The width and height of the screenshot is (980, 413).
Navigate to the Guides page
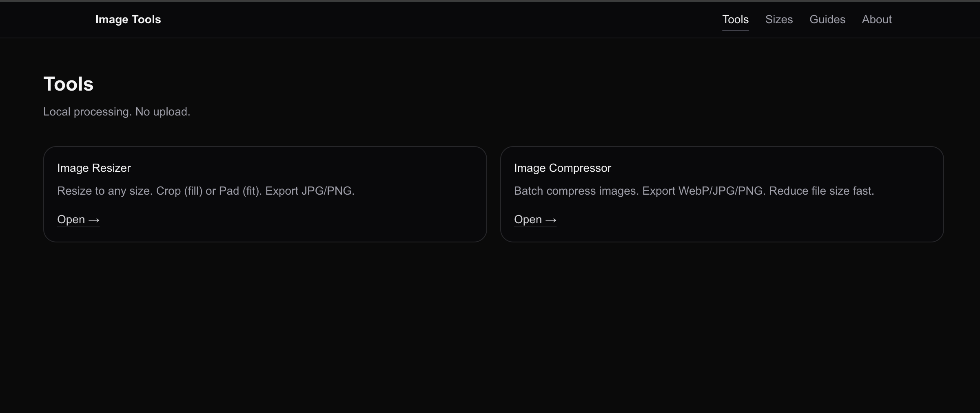pos(827,19)
